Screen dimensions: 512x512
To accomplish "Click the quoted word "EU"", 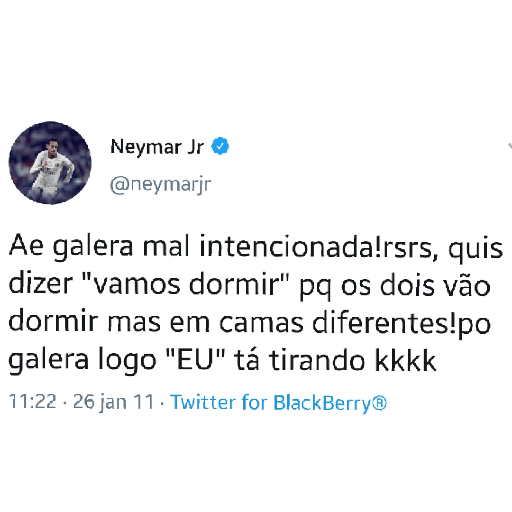I will coord(196,359).
